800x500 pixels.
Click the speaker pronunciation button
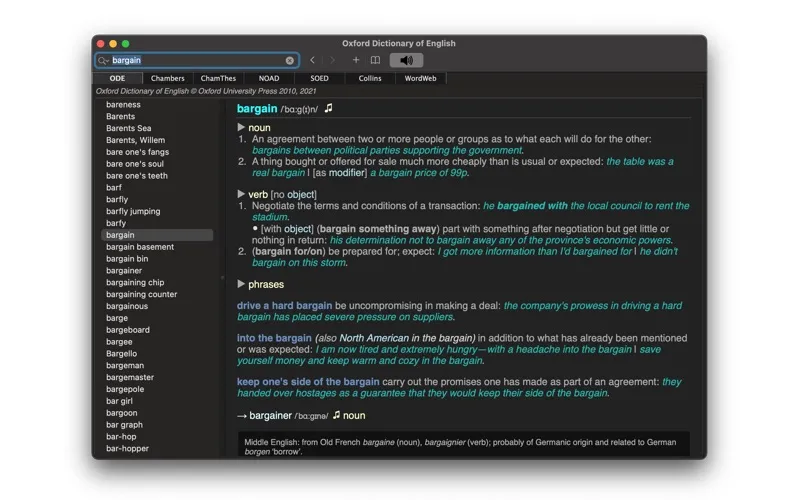pos(407,60)
